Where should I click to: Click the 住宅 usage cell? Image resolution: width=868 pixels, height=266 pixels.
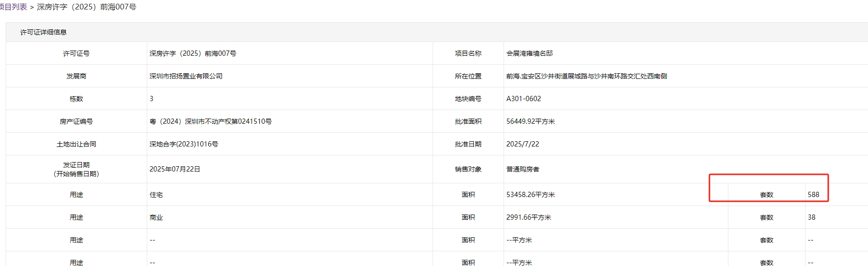[x=156, y=195]
